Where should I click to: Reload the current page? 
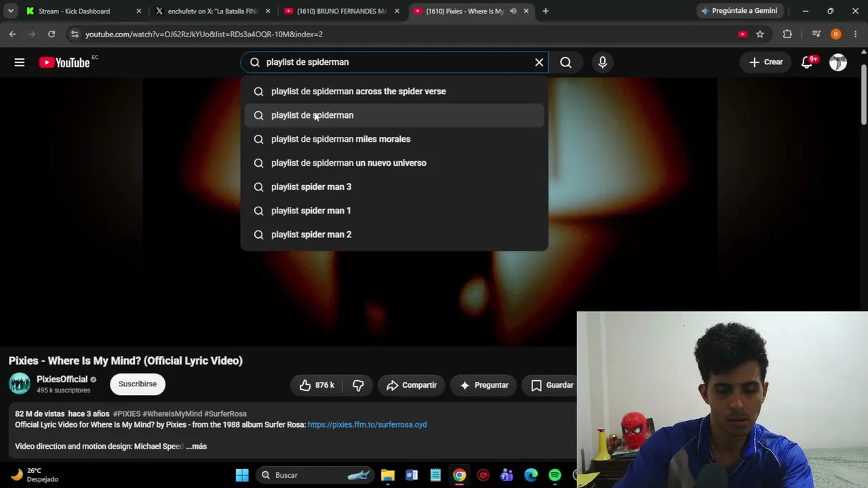coord(52,34)
